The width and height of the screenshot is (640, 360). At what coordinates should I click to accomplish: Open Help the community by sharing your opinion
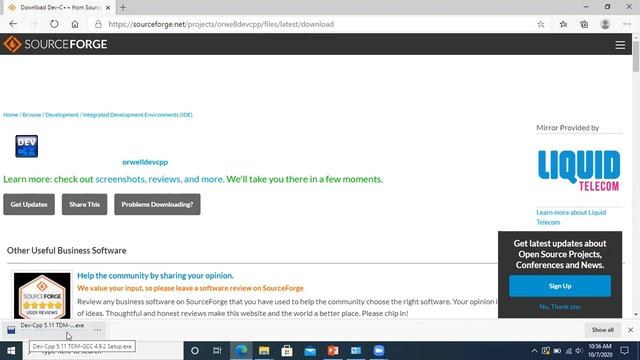pyautogui.click(x=155, y=276)
